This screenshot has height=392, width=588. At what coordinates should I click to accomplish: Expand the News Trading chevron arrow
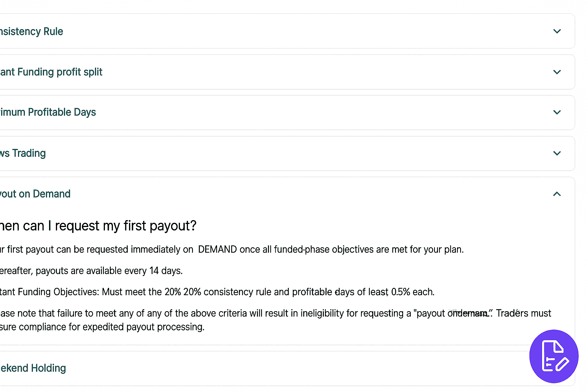click(x=557, y=154)
